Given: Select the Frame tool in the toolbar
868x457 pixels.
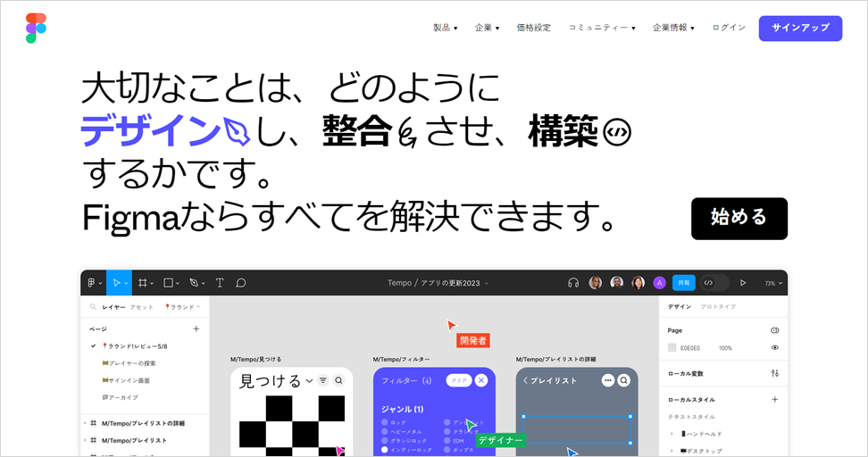Looking at the screenshot, I should [x=143, y=283].
